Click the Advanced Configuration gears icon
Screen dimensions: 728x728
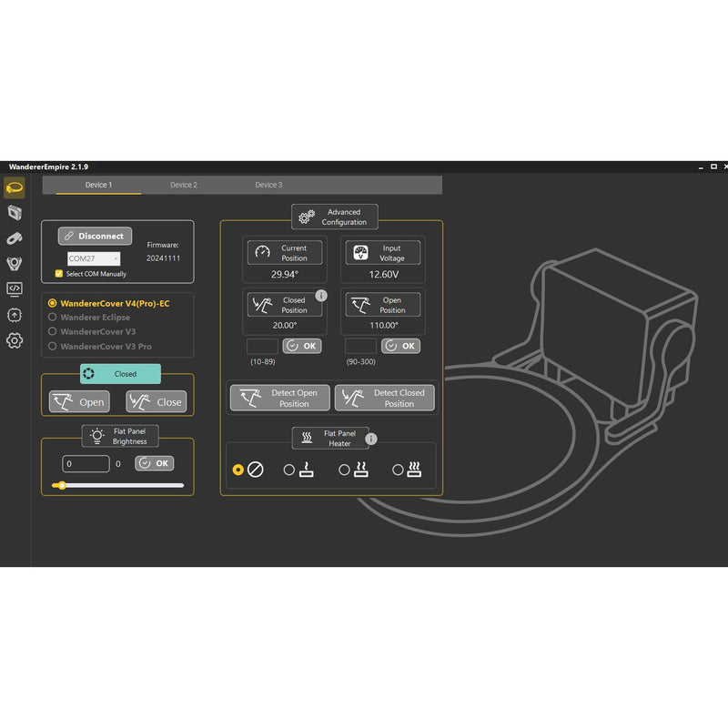[x=307, y=217]
